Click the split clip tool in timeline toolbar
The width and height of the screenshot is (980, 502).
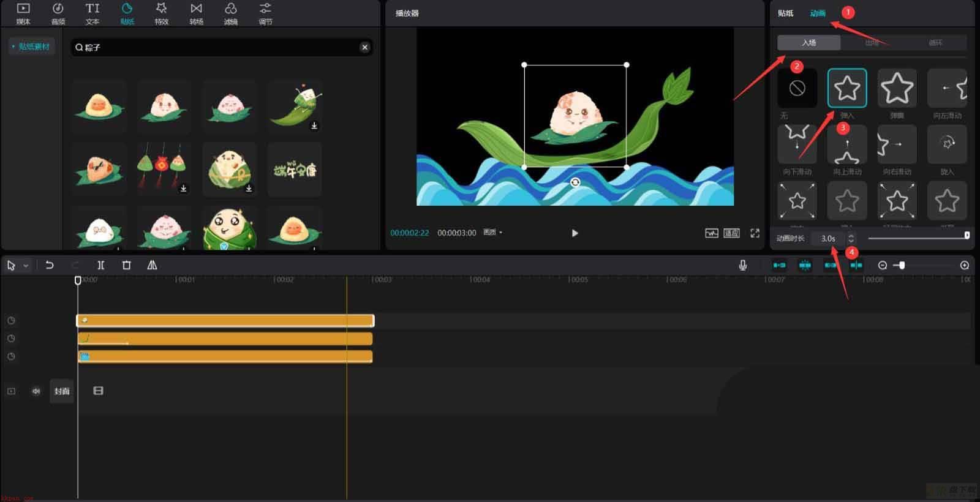(x=101, y=265)
